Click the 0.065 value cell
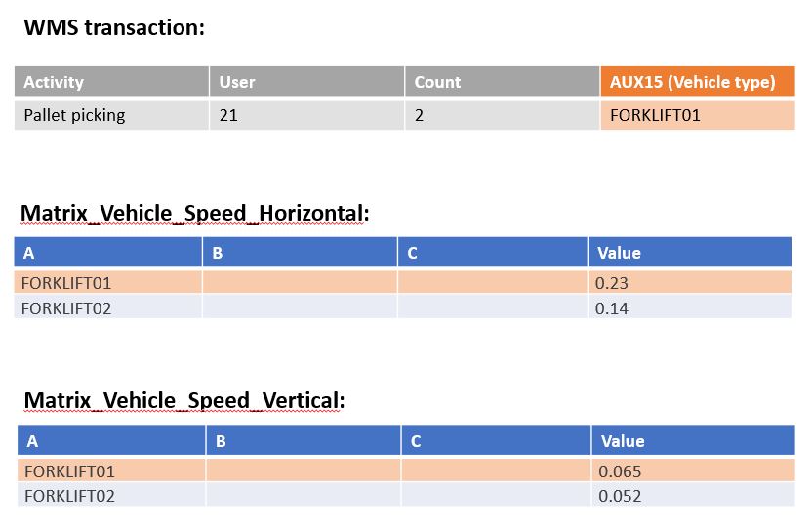The height and width of the screenshot is (531, 812). [x=619, y=471]
